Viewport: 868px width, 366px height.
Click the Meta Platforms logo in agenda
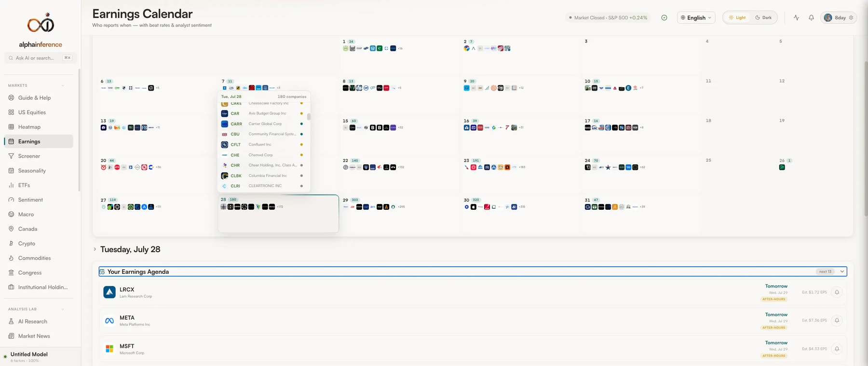pyautogui.click(x=109, y=320)
